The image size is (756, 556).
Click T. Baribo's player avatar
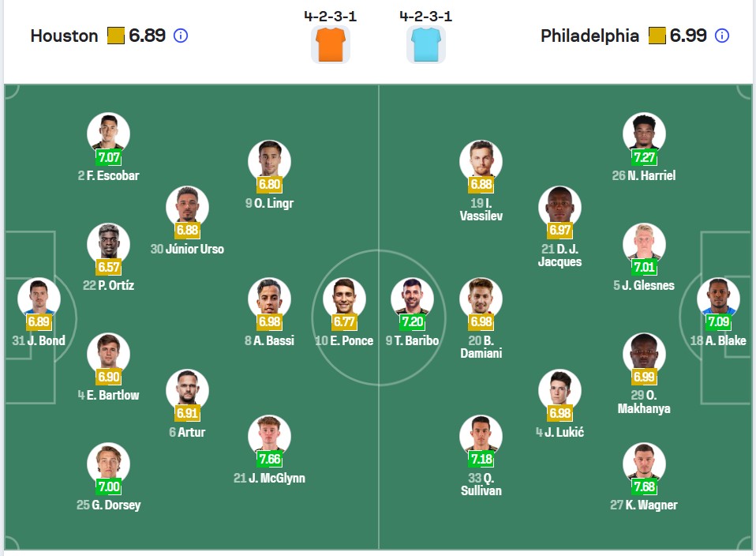(x=412, y=299)
